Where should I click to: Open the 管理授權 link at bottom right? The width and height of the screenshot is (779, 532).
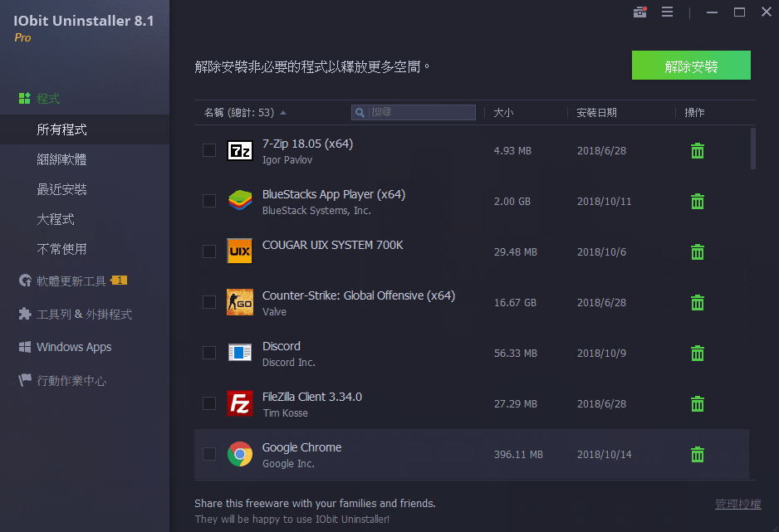pyautogui.click(x=737, y=504)
